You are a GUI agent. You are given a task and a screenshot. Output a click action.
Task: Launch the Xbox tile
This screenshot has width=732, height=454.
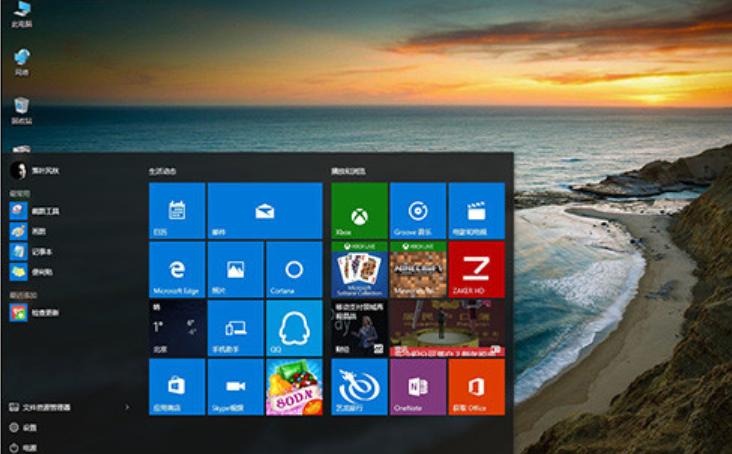point(358,211)
